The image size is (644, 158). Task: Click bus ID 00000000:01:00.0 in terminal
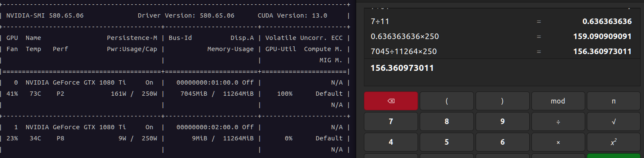tap(208, 82)
